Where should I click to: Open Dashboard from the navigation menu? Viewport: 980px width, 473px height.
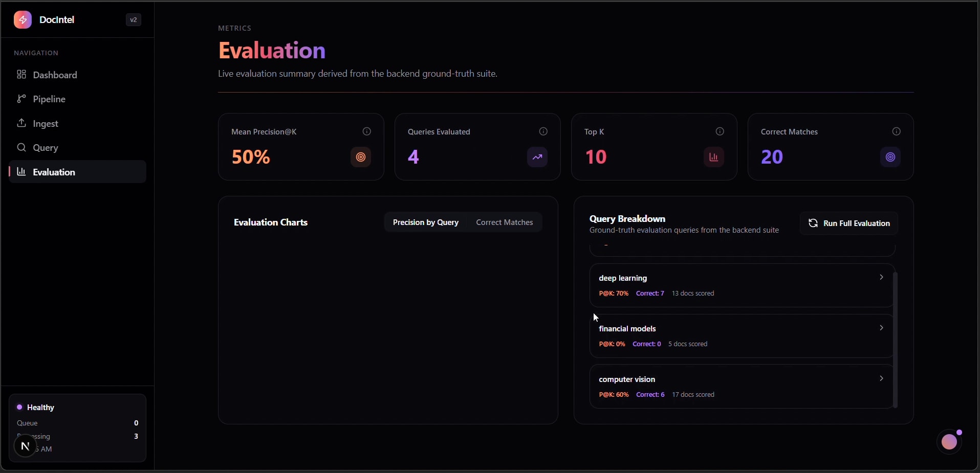(55, 75)
